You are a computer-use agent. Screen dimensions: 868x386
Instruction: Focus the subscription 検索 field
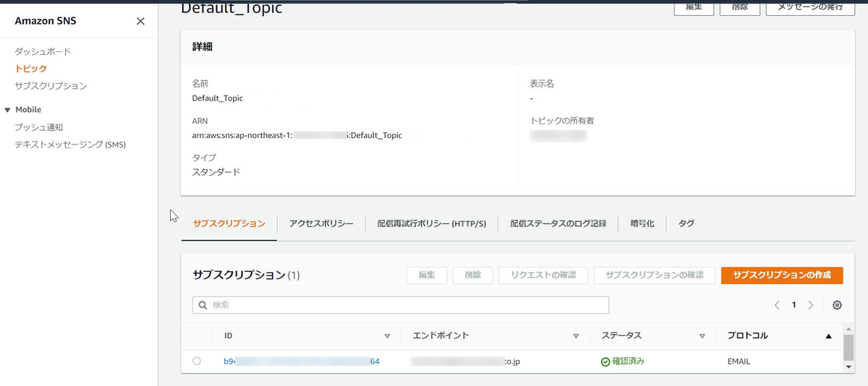401,305
